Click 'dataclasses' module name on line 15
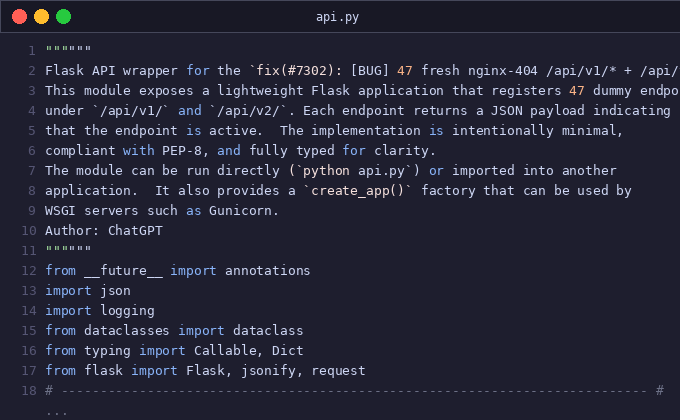 tap(127, 331)
